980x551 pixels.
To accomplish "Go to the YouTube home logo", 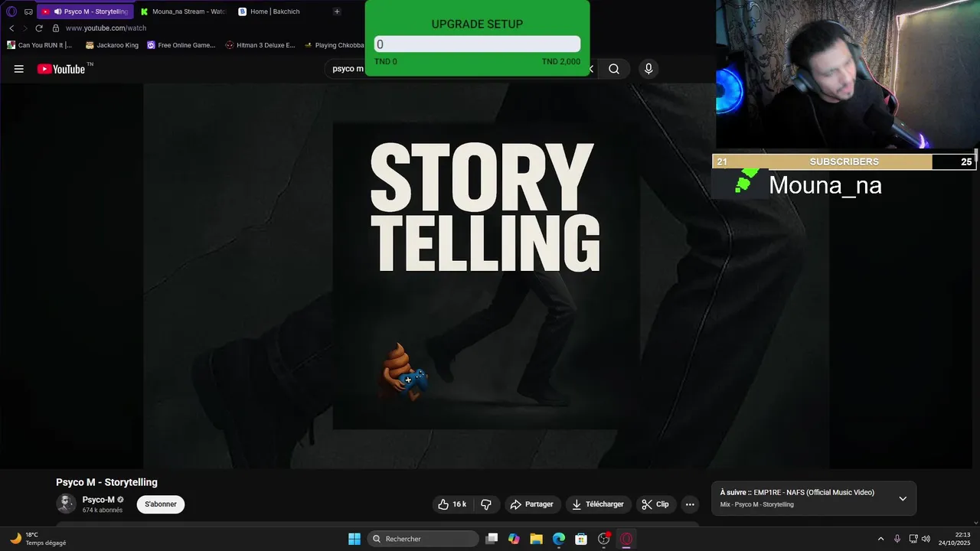I will [61, 69].
